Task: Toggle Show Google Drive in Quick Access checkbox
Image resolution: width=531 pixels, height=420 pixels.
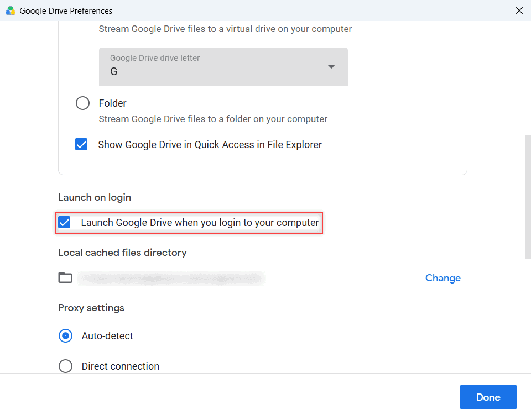Action: [x=81, y=144]
